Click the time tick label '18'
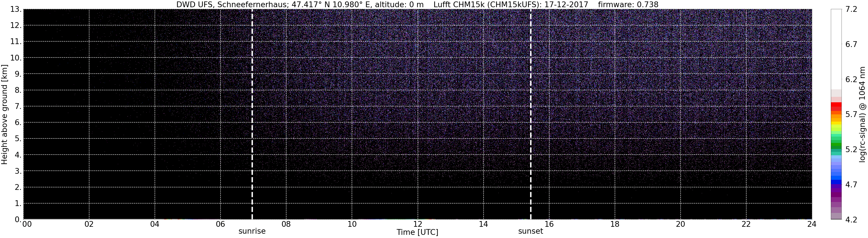This screenshot has width=868, height=238. pos(614,224)
